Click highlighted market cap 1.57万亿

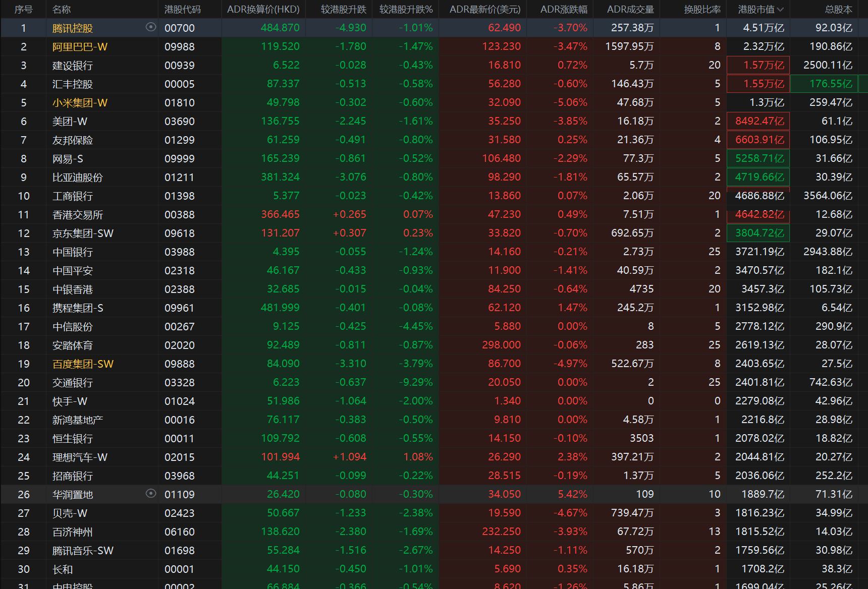(x=758, y=65)
